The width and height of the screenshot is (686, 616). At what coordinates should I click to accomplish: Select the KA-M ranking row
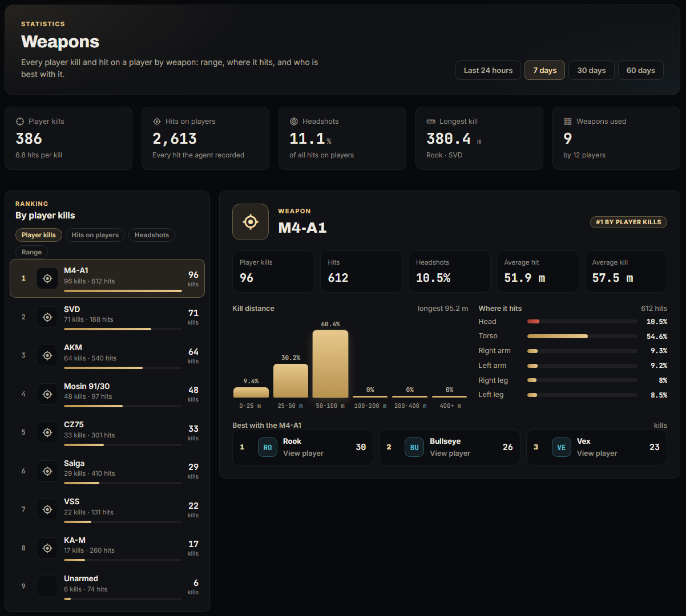(x=107, y=548)
